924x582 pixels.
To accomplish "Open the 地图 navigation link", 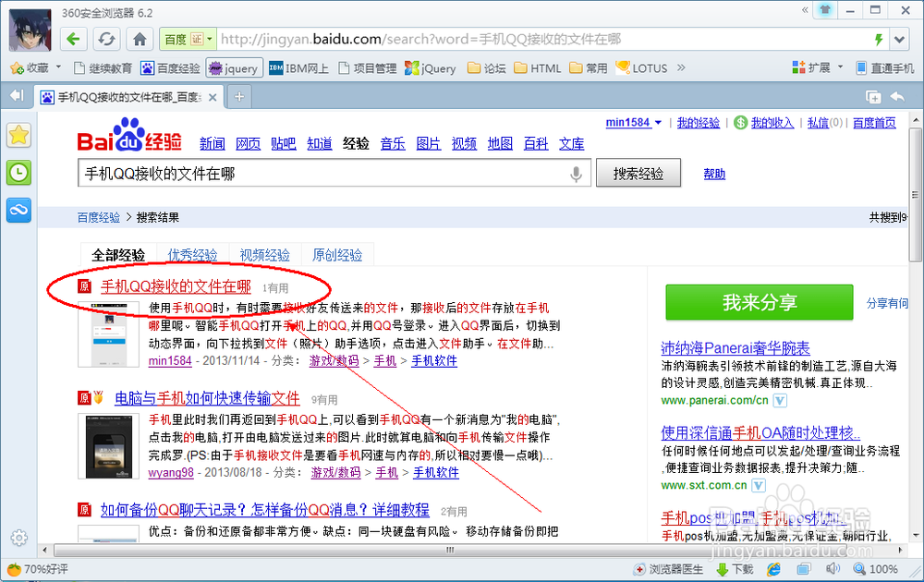I will pyautogui.click(x=500, y=143).
